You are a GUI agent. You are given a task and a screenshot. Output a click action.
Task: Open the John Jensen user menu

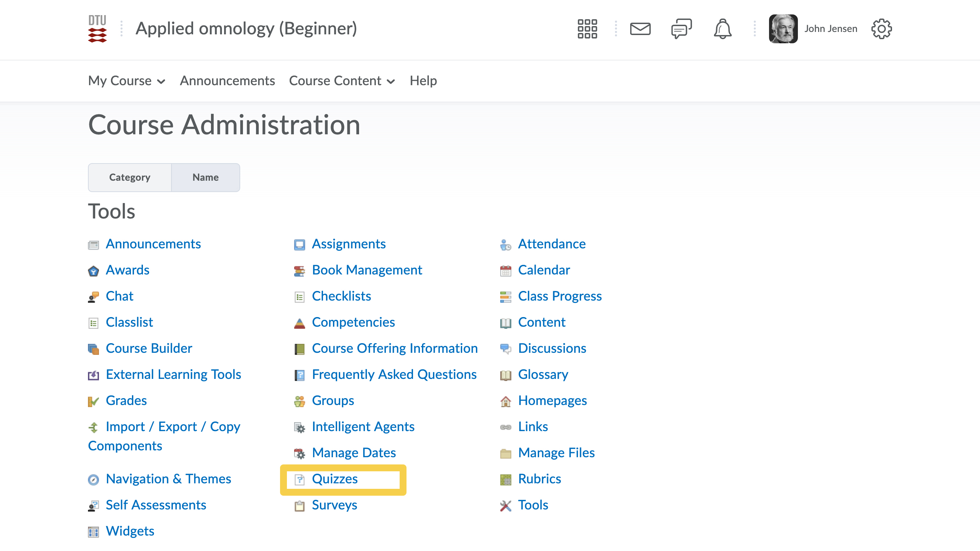point(831,29)
